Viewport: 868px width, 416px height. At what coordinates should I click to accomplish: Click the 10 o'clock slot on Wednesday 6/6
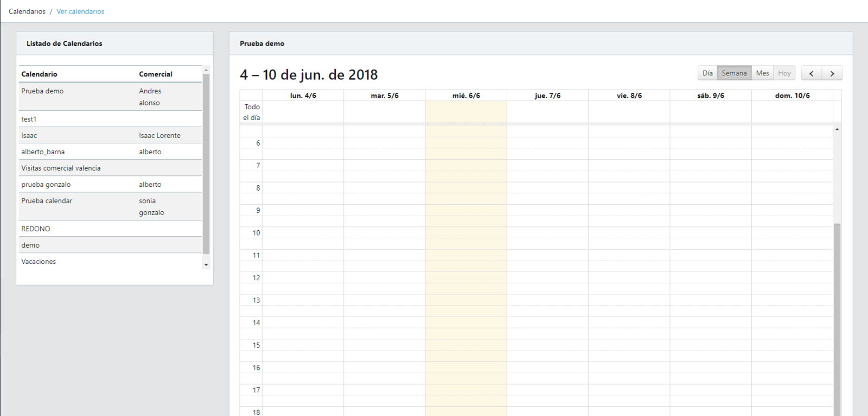(x=466, y=233)
